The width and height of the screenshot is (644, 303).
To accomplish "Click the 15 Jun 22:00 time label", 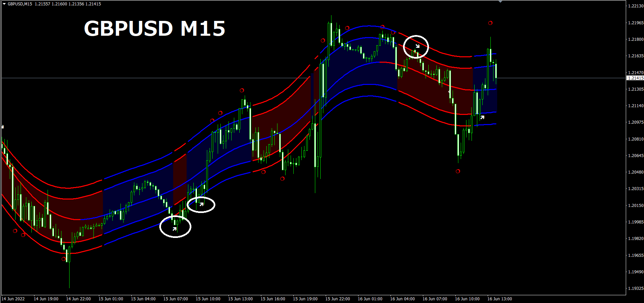I will [x=338, y=299].
